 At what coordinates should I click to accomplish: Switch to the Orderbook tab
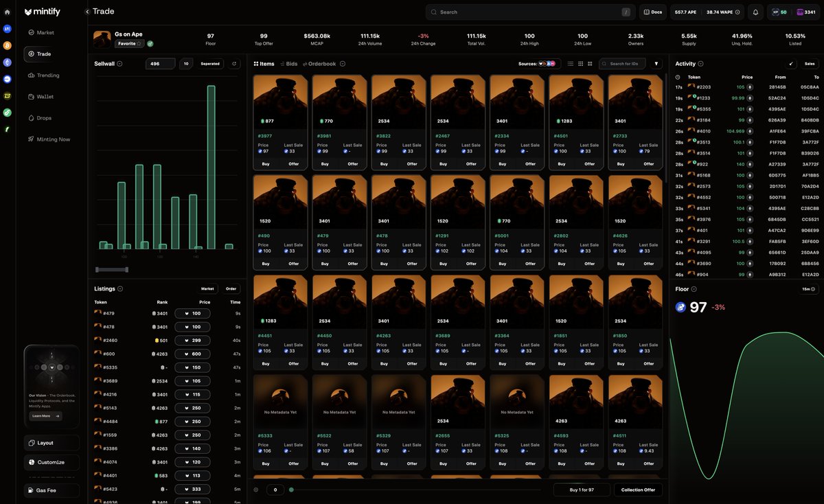(319, 64)
